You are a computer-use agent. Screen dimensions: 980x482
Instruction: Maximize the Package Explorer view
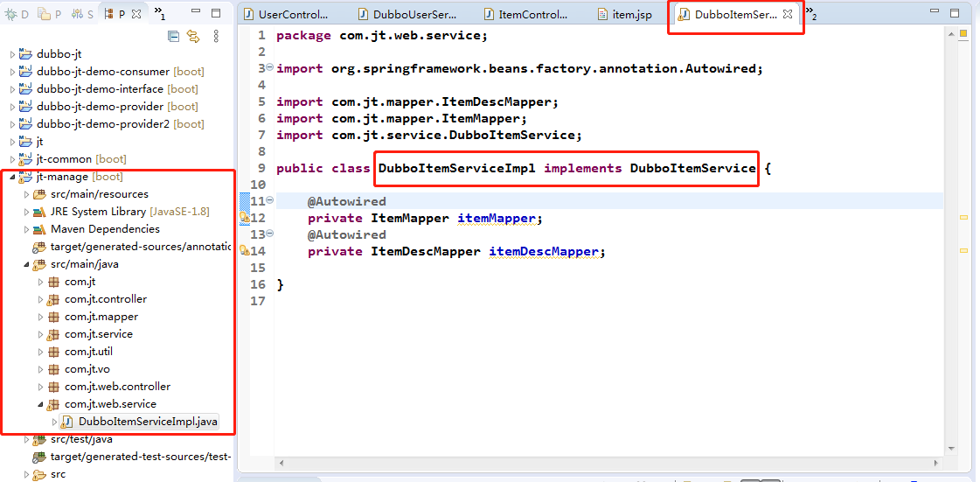216,13
